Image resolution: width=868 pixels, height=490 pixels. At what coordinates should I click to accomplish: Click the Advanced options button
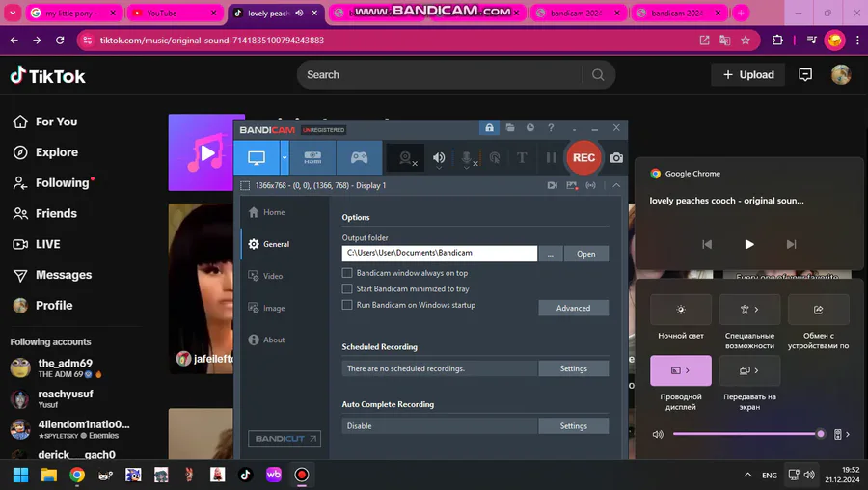point(574,308)
